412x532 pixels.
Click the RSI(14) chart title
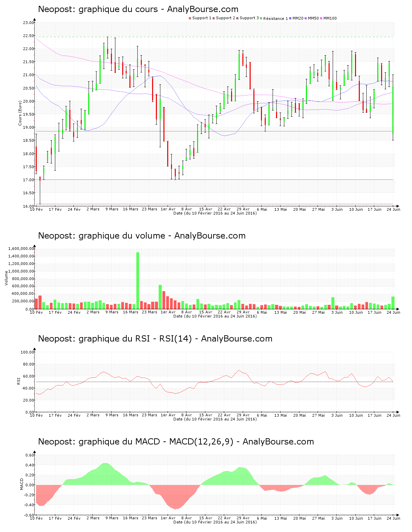coord(155,339)
